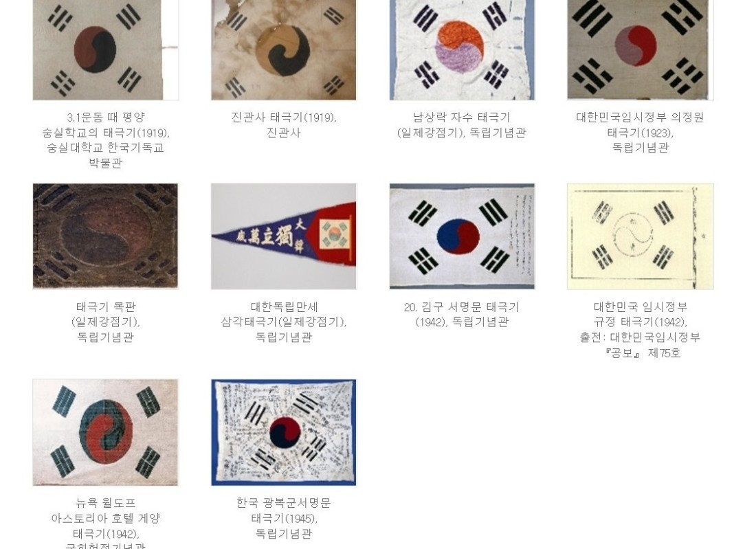This screenshot has width=756, height=549.
Task: Click caption '3.1운동 때 평양 숭실학교의 태극기(1919)'
Action: (x=106, y=125)
